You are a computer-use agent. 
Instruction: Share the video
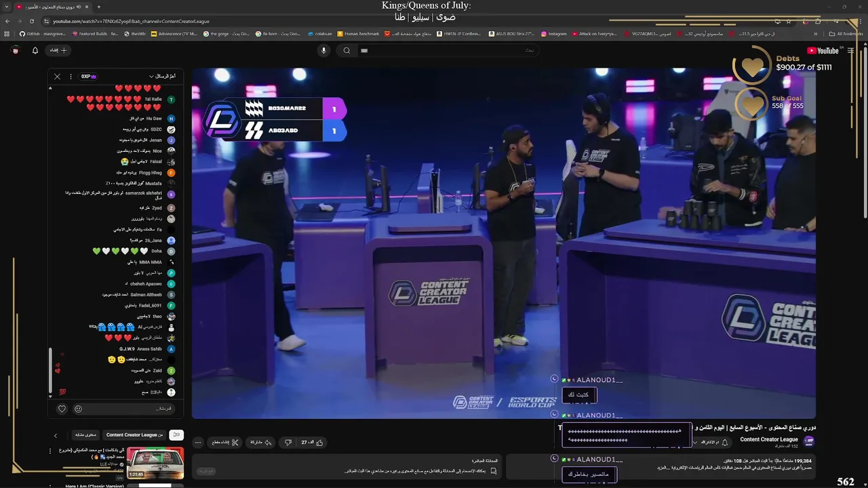260,443
